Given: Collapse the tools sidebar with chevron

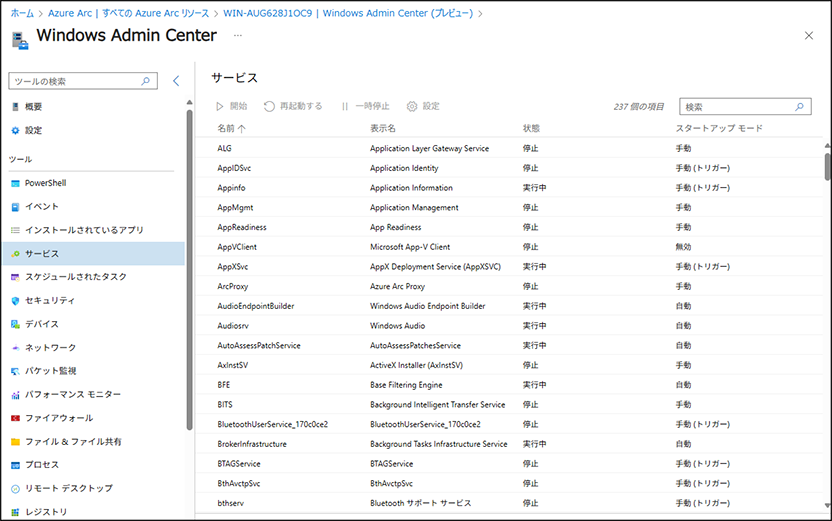Looking at the screenshot, I should click(176, 81).
